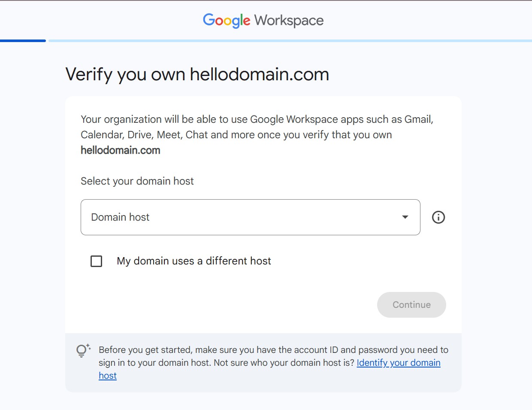Viewport: 532px width, 410px height.
Task: Expand the Domain host dropdown
Action: pos(251,217)
